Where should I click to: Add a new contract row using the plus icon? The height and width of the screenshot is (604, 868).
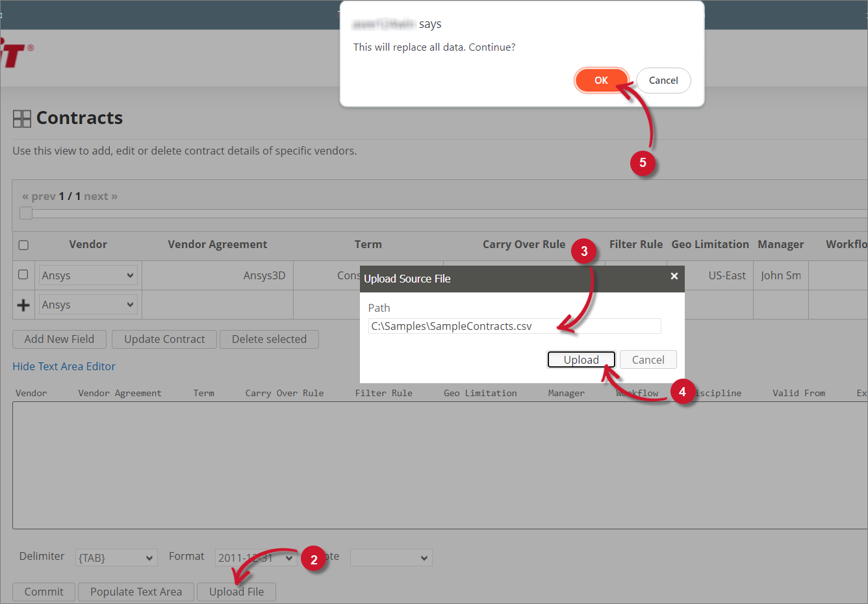(23, 304)
